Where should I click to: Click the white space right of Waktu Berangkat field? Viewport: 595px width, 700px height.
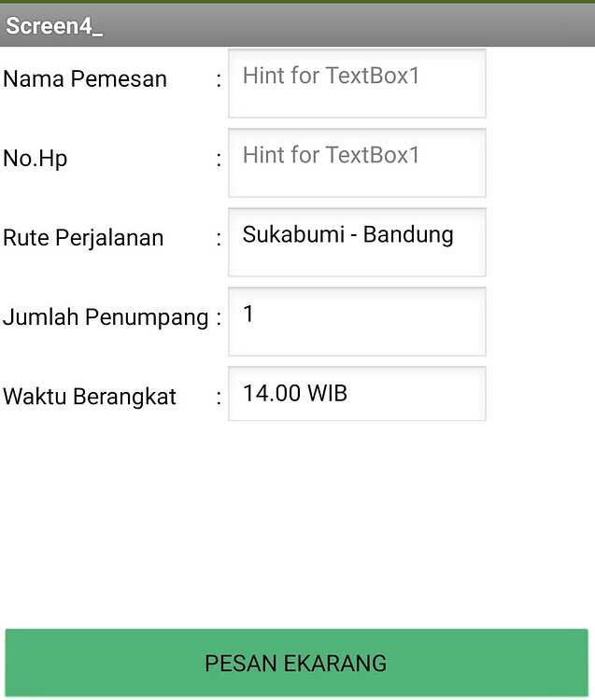coord(540,394)
